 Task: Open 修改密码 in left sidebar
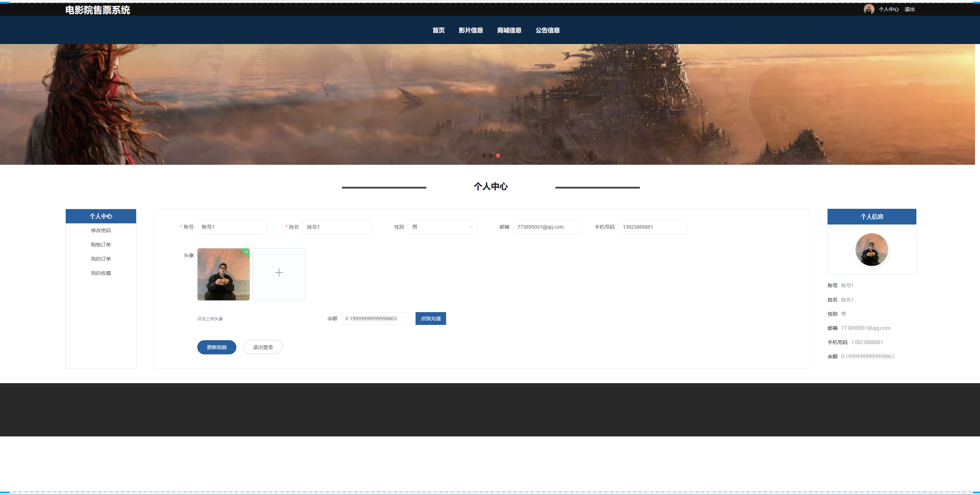tap(101, 230)
